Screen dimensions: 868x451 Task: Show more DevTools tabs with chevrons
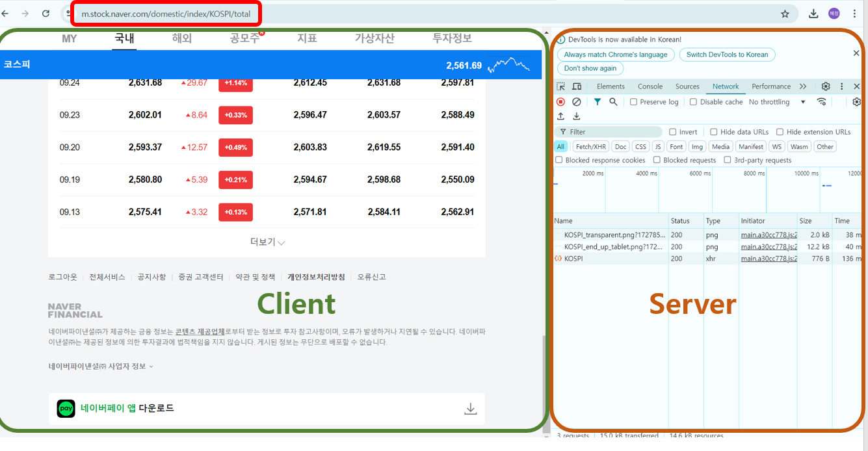pyautogui.click(x=803, y=86)
